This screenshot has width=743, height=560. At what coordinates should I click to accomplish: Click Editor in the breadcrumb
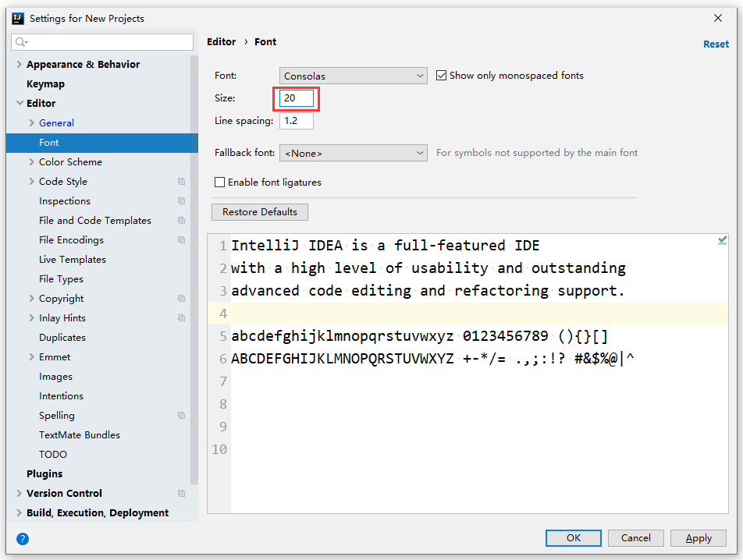click(222, 41)
